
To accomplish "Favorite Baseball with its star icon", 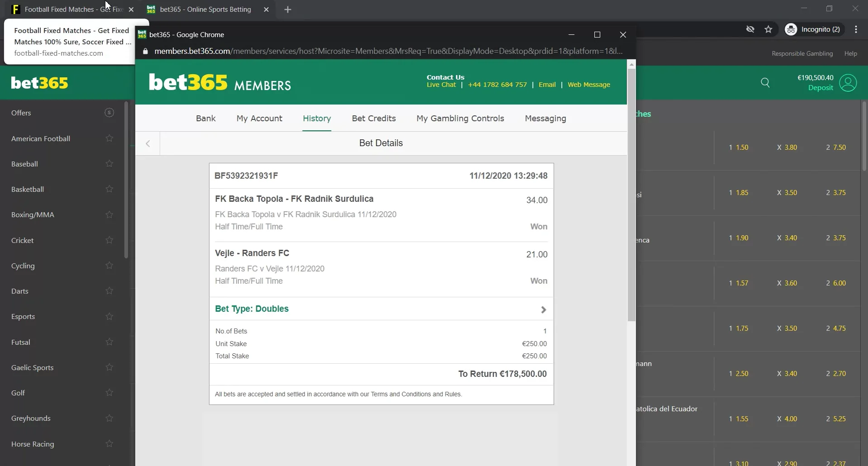I will [109, 164].
